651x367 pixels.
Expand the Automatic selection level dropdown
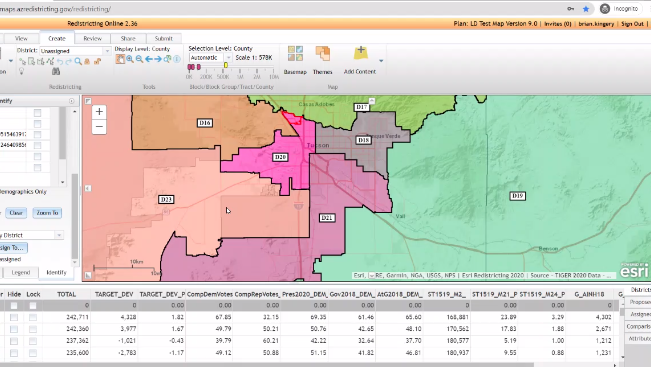click(228, 58)
